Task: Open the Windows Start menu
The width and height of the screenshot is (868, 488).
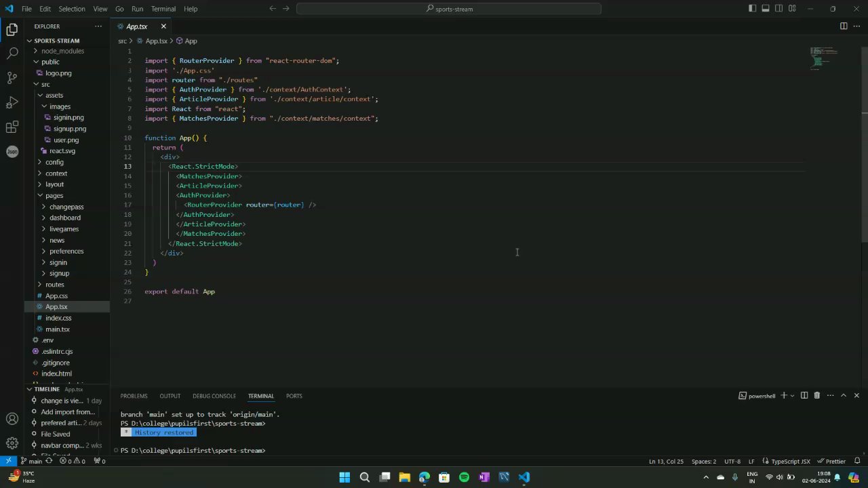Action: pos(344,477)
